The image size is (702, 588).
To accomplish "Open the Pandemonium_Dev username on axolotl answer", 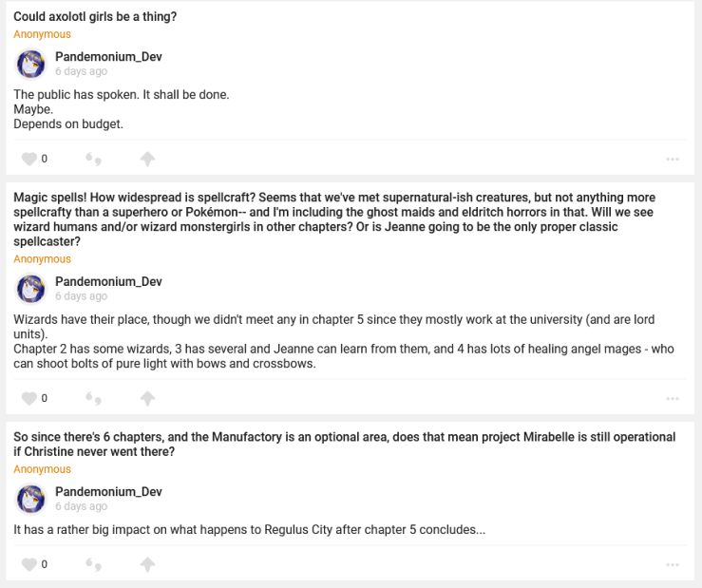I will [108, 57].
